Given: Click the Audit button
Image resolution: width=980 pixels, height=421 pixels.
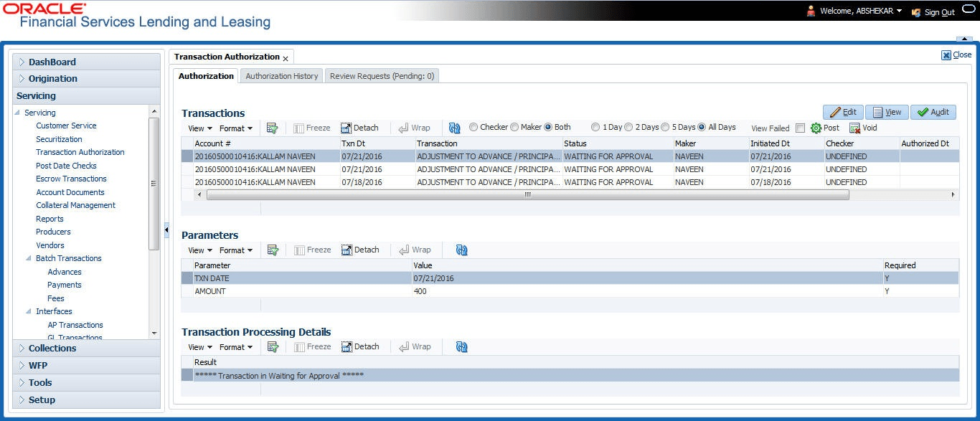Looking at the screenshot, I should pos(933,112).
